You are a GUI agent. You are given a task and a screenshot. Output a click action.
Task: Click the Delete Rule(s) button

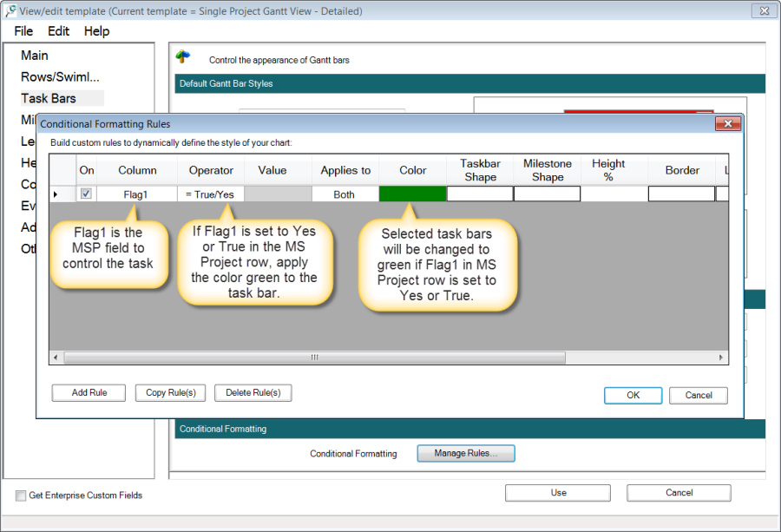coord(253,392)
